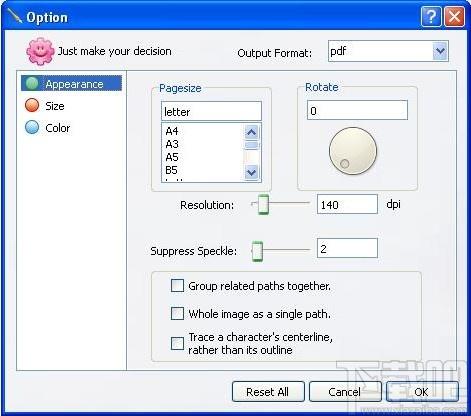Toggle Trace a character's centerline option
Screen dimensions: 471x416
click(177, 343)
